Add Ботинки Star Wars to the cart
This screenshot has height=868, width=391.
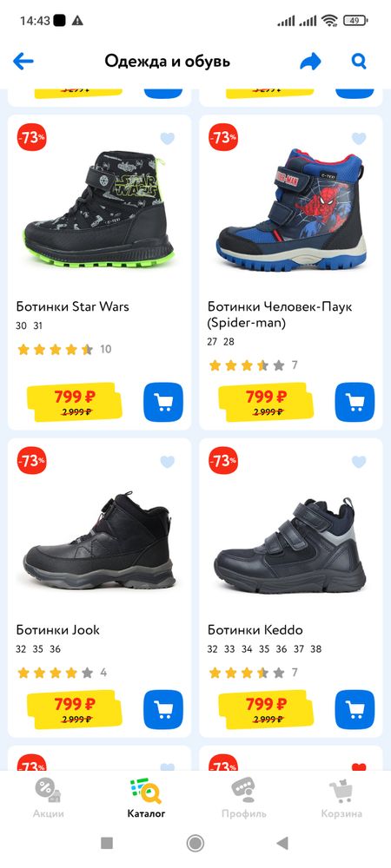pyautogui.click(x=162, y=402)
